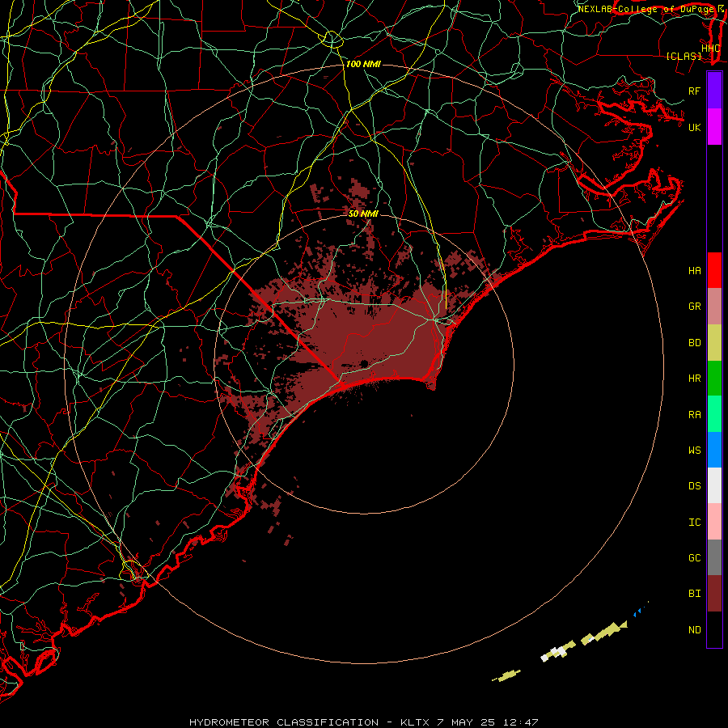Click the HA legend label
Screen dimensions: 728x728
point(695,271)
